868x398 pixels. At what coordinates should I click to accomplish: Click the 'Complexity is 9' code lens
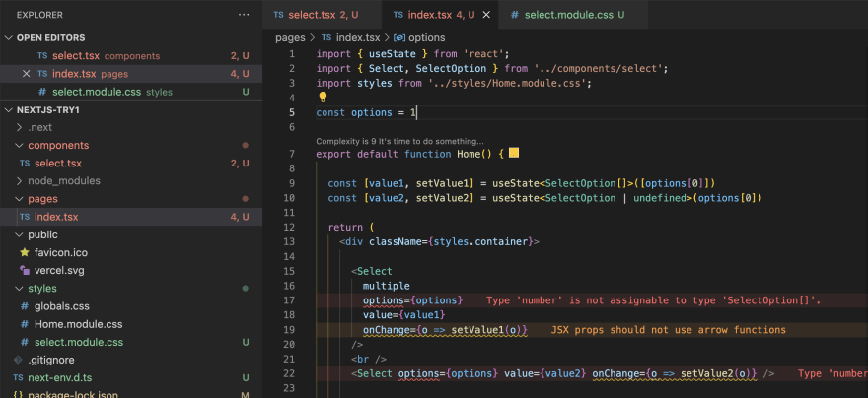click(399, 141)
